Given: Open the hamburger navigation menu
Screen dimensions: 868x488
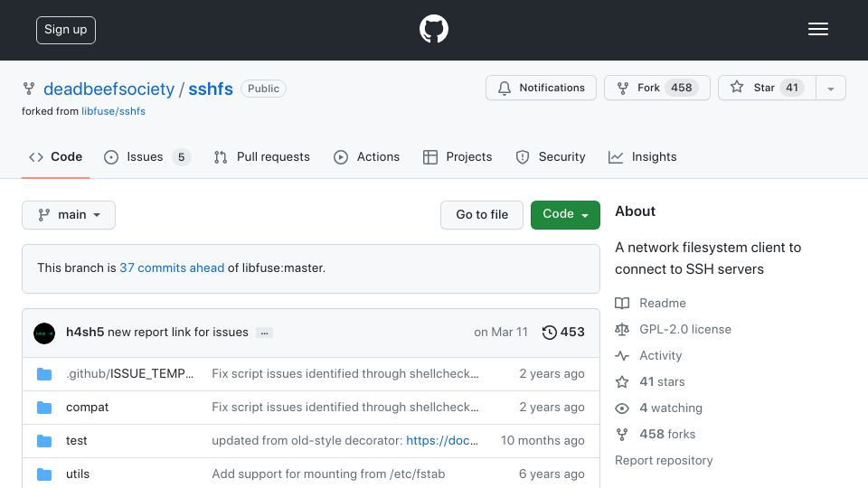Looking at the screenshot, I should tap(817, 29).
